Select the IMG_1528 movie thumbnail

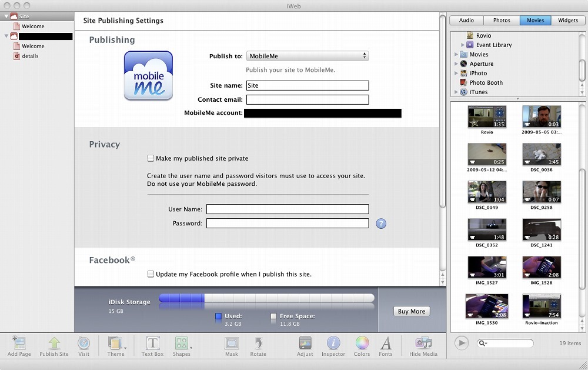(x=542, y=267)
